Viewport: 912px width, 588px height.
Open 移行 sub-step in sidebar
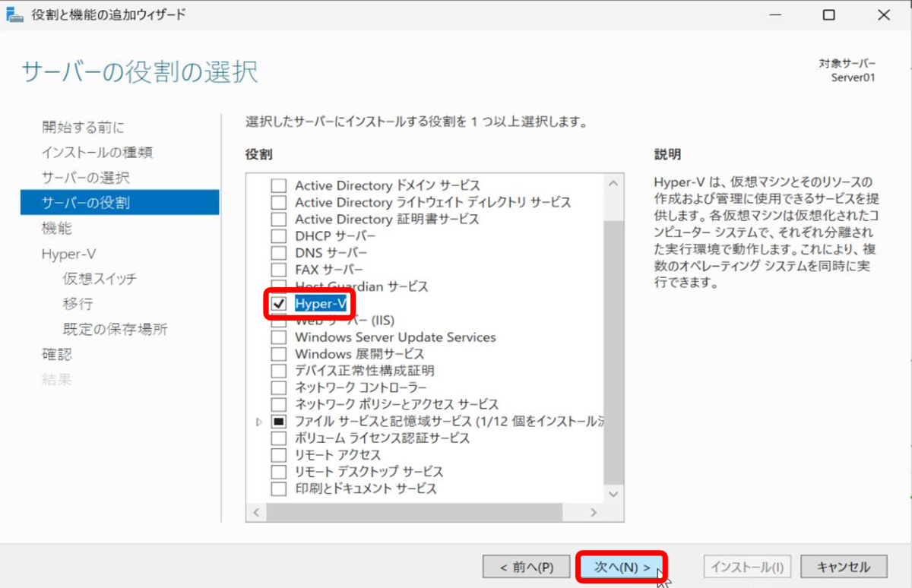(78, 304)
